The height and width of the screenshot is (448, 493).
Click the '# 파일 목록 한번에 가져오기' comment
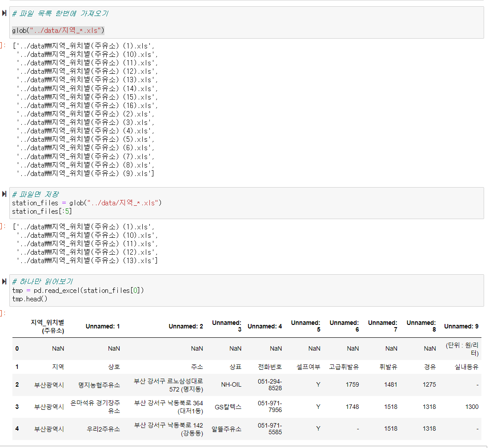60,13
